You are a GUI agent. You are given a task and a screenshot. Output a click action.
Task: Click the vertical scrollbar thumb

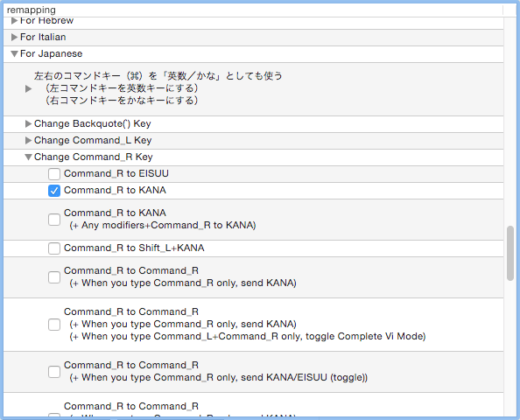pos(510,253)
